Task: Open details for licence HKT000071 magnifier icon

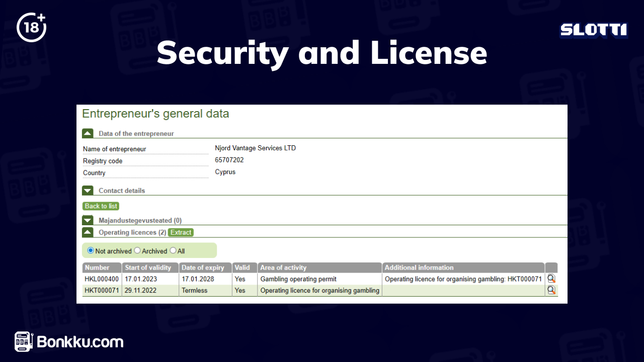Action: click(x=551, y=290)
